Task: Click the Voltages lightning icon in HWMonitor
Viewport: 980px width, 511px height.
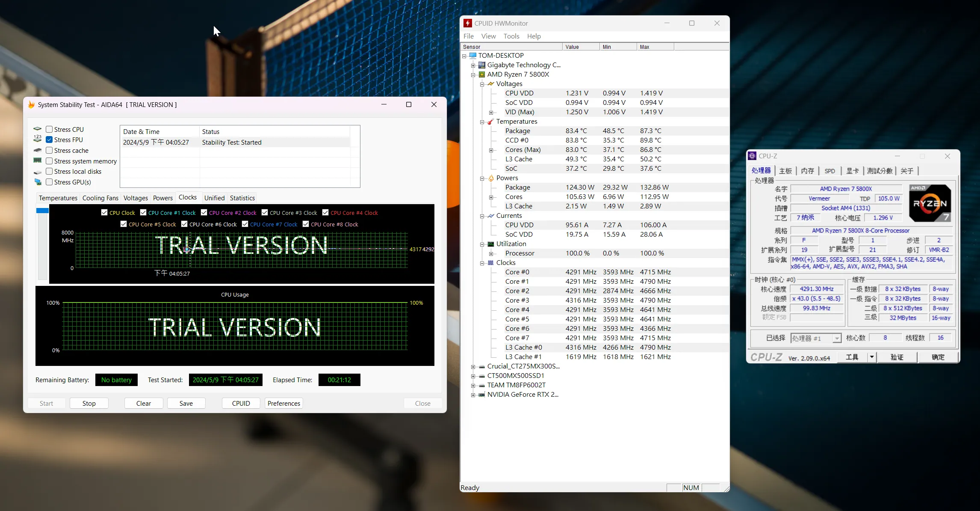Action: [491, 84]
